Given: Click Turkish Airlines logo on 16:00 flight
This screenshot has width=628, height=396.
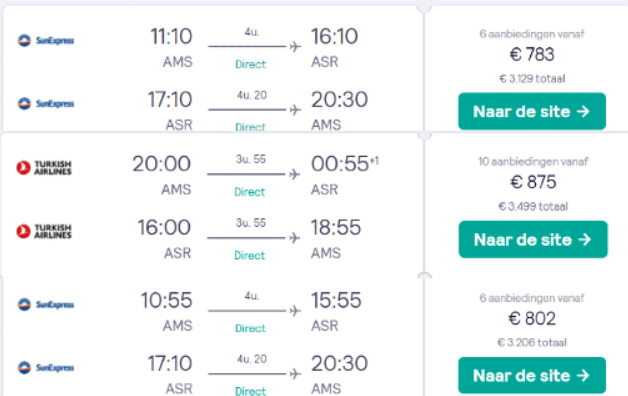Looking at the screenshot, I should pos(44,231).
